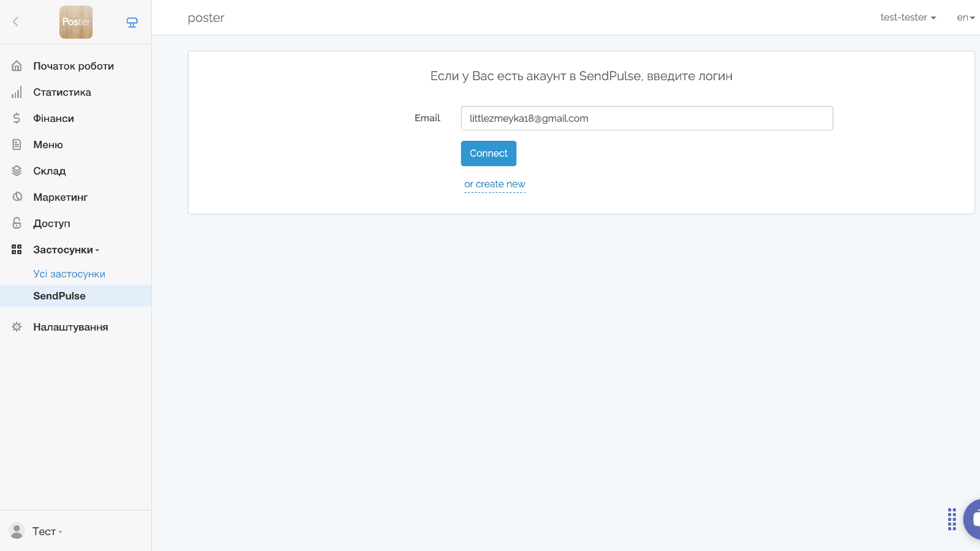Select SendPulse in the sidebar
Viewport: 980px width, 551px height.
(x=59, y=296)
